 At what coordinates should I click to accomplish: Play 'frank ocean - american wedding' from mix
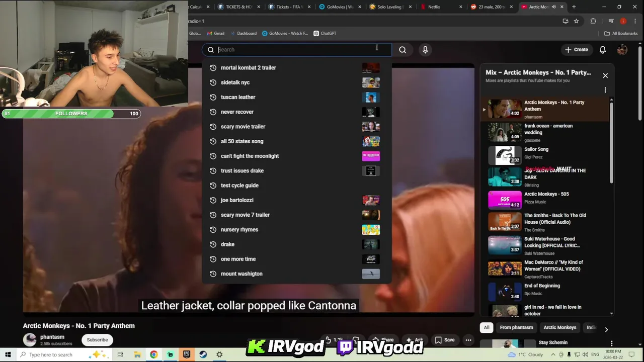(x=545, y=133)
